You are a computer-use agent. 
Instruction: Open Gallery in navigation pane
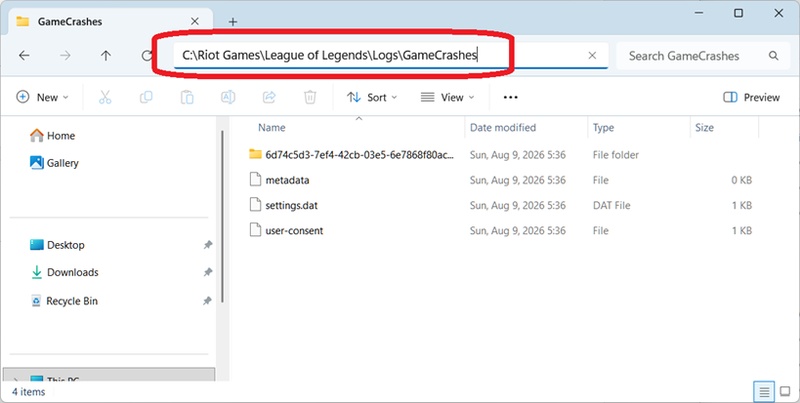click(x=54, y=163)
